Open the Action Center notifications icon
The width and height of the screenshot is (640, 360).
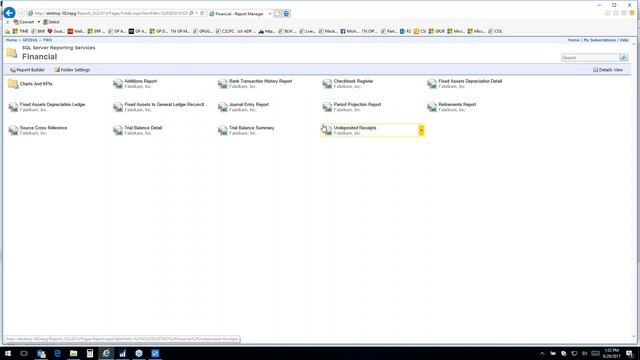click(629, 353)
